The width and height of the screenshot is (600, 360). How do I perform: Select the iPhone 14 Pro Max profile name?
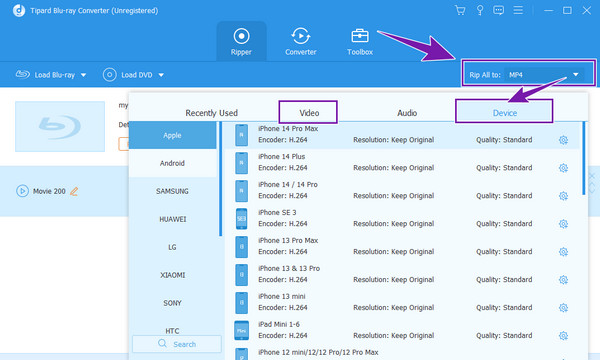(x=288, y=129)
